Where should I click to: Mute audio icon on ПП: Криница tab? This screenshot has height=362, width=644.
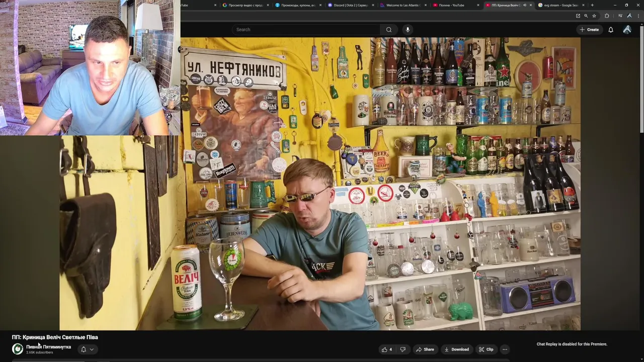(524, 5)
